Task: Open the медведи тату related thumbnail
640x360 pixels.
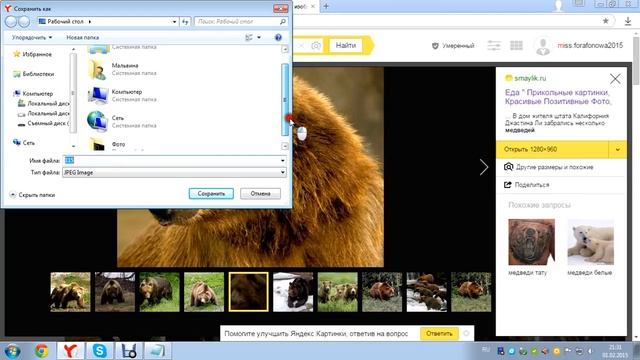Action: [531, 242]
